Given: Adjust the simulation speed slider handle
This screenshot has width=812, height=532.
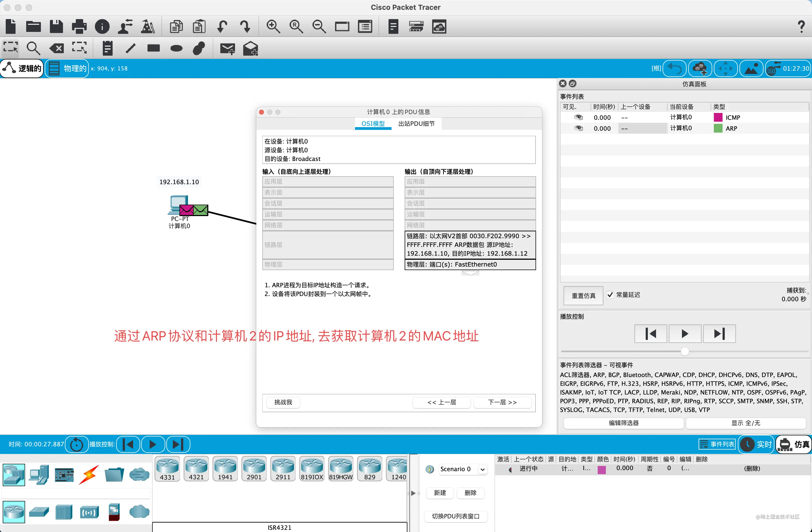Looking at the screenshot, I should tap(685, 351).
